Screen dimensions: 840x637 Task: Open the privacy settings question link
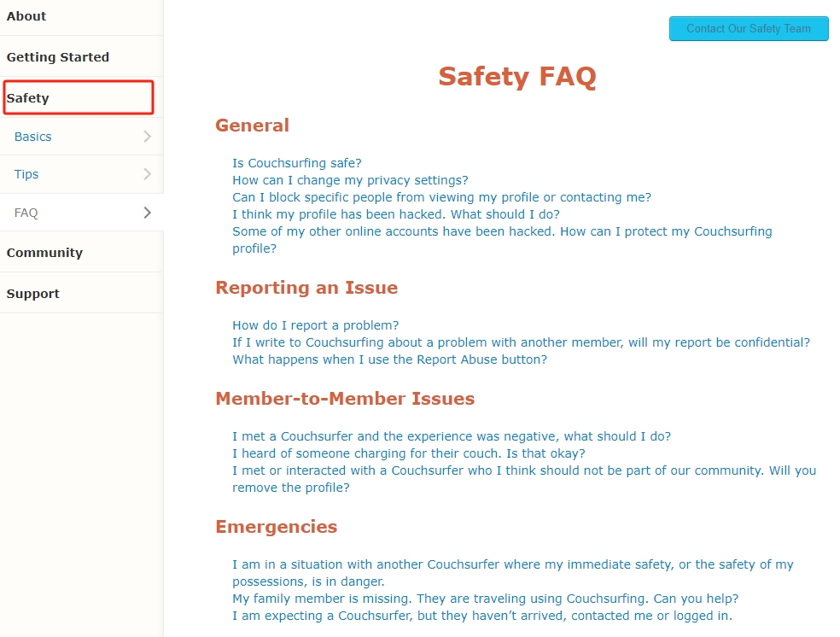(x=350, y=180)
